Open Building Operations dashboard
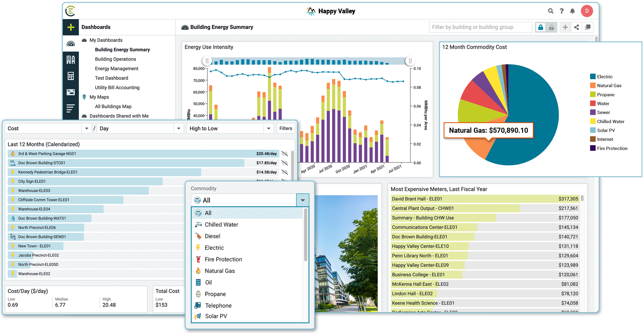This screenshot has width=644, height=333. click(116, 59)
